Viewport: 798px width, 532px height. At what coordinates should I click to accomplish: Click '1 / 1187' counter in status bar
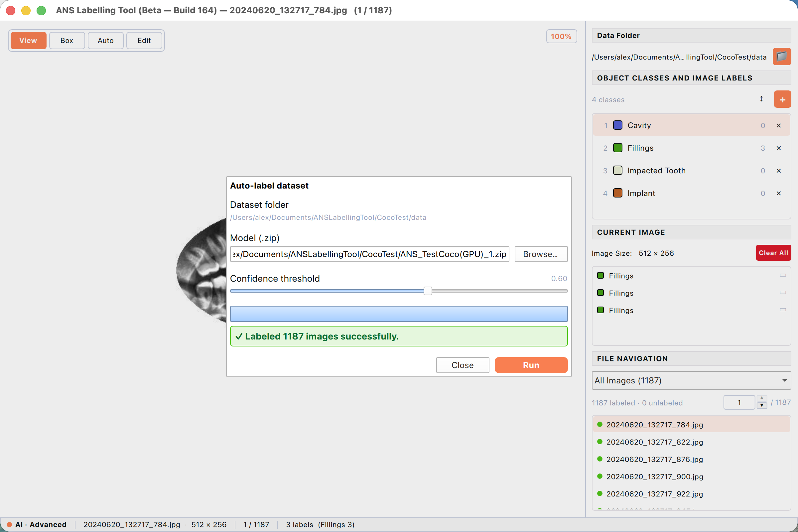point(256,525)
